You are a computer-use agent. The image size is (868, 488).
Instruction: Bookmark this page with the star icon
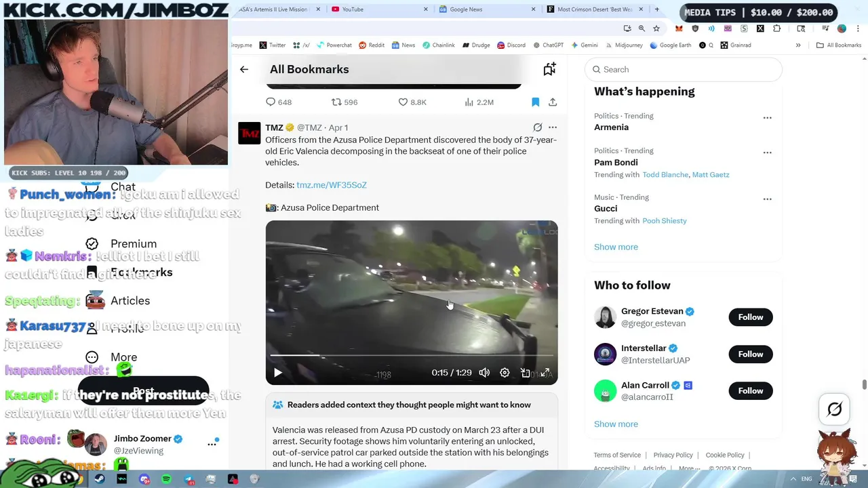(656, 28)
